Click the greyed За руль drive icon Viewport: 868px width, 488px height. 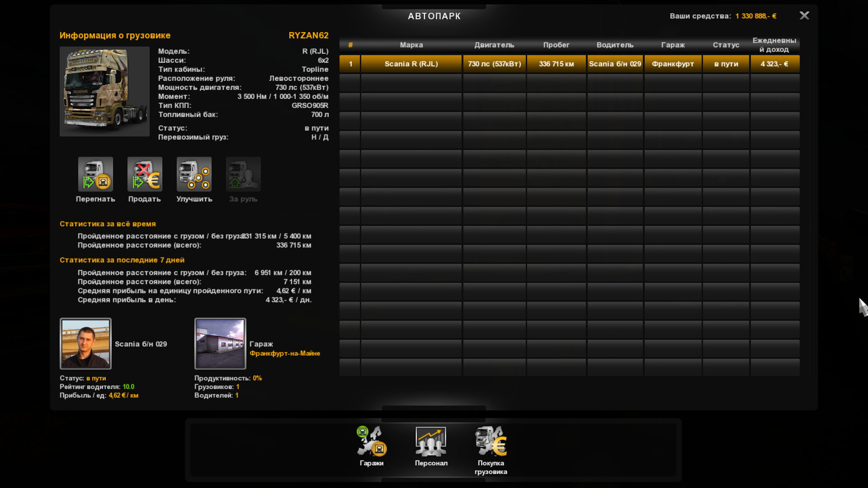(x=243, y=174)
